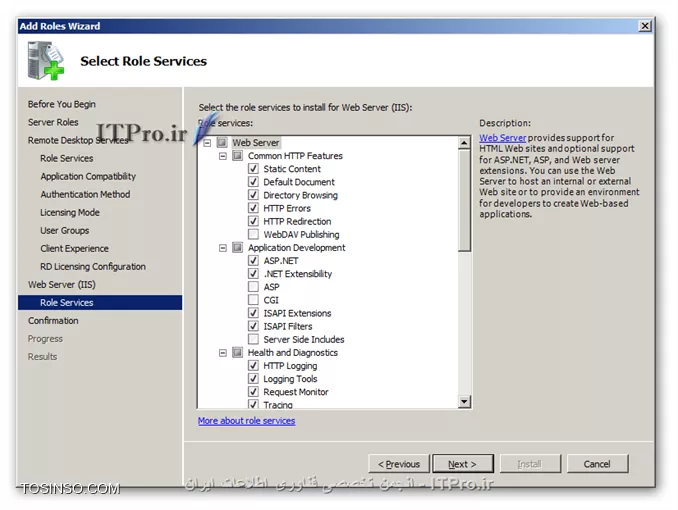Collapse Application Development node
The image size is (678, 510).
pyautogui.click(x=223, y=248)
